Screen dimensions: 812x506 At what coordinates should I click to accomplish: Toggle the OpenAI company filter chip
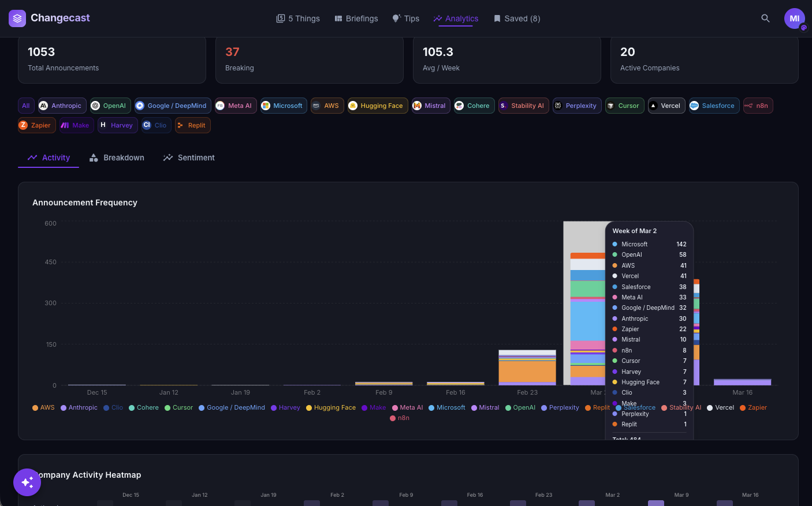[110, 106]
